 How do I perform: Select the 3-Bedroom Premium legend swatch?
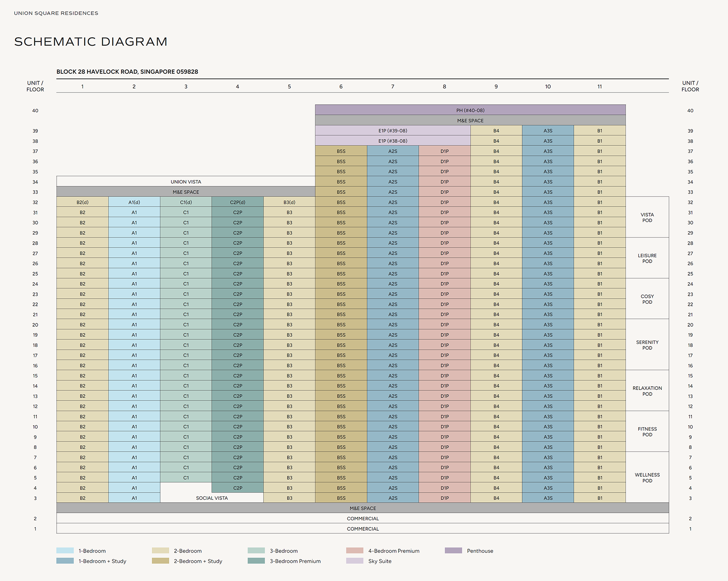[256, 561]
